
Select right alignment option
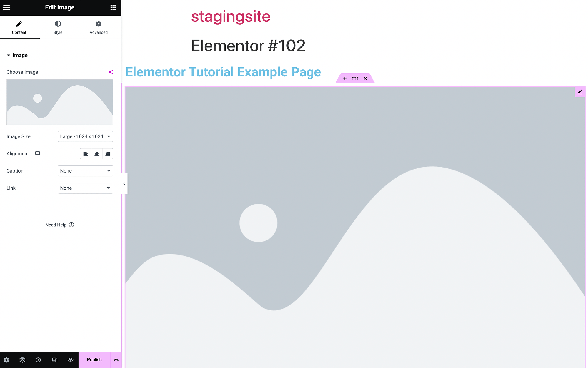coord(107,153)
